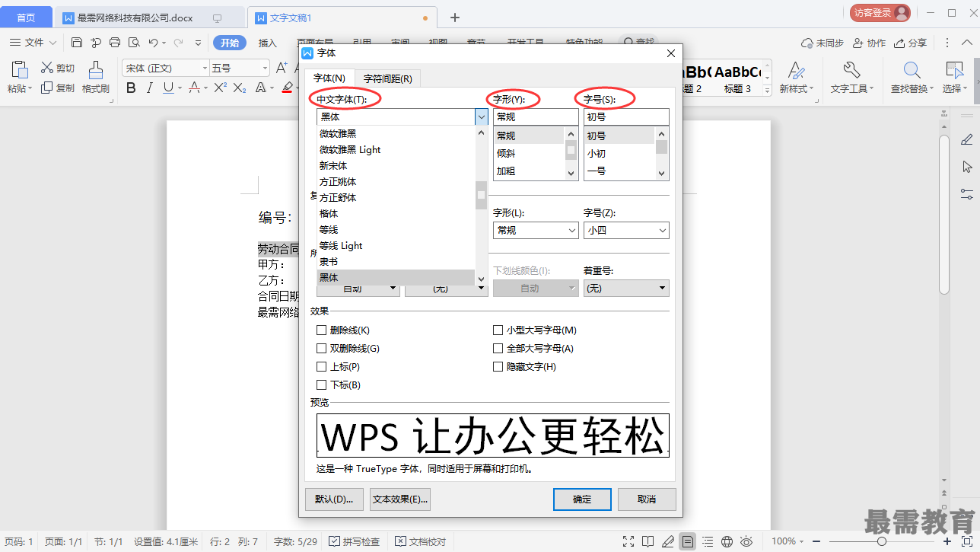980x552 pixels.
Task: Open the 文件 menu dropdown
Action: pyautogui.click(x=33, y=43)
